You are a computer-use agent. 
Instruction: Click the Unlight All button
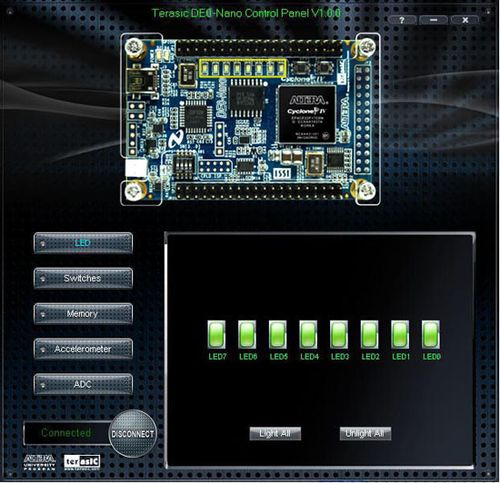coord(365,434)
